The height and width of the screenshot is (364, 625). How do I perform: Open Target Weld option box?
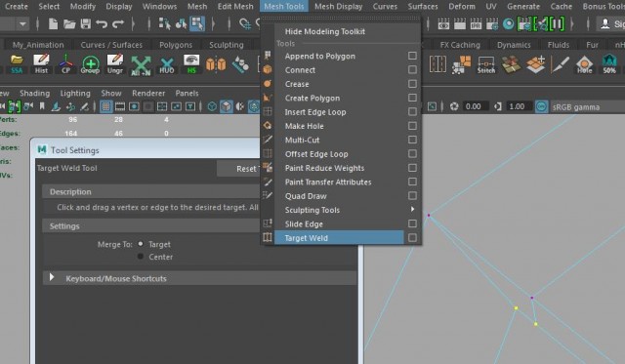point(412,238)
